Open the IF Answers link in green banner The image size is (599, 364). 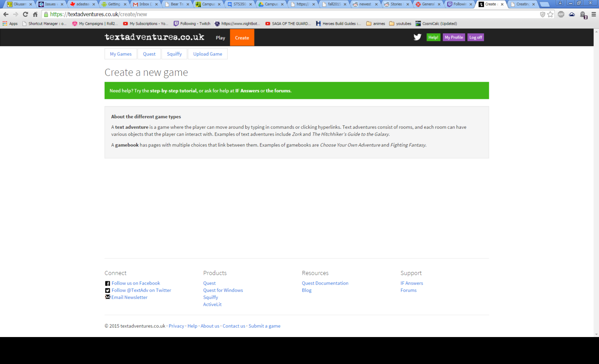point(247,91)
